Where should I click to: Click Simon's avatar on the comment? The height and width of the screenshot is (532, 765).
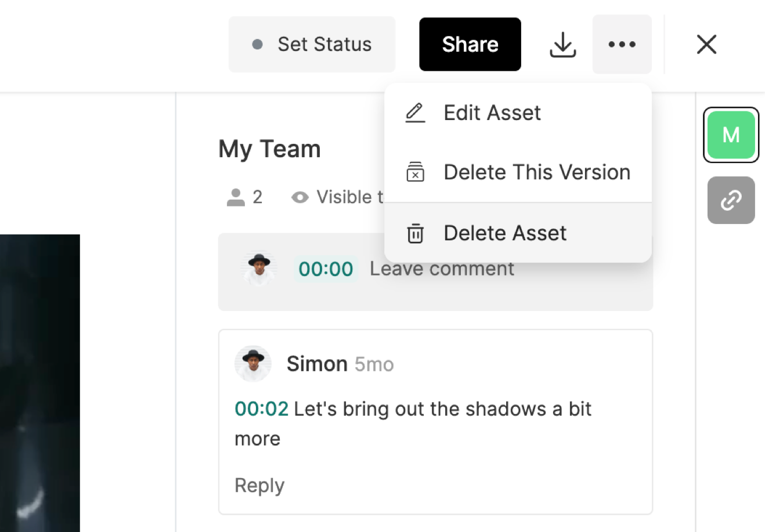coord(253,364)
